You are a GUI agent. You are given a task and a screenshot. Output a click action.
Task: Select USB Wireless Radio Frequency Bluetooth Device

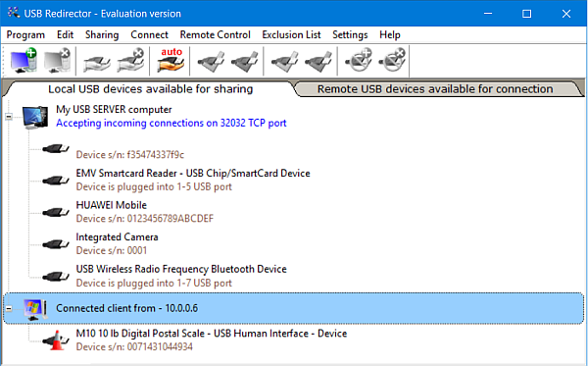pos(181,269)
